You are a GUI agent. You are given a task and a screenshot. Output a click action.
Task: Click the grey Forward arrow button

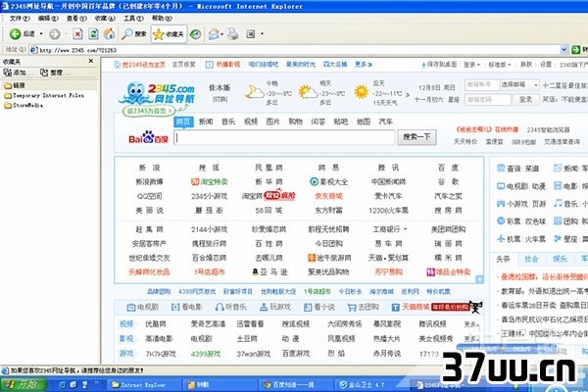point(55,34)
